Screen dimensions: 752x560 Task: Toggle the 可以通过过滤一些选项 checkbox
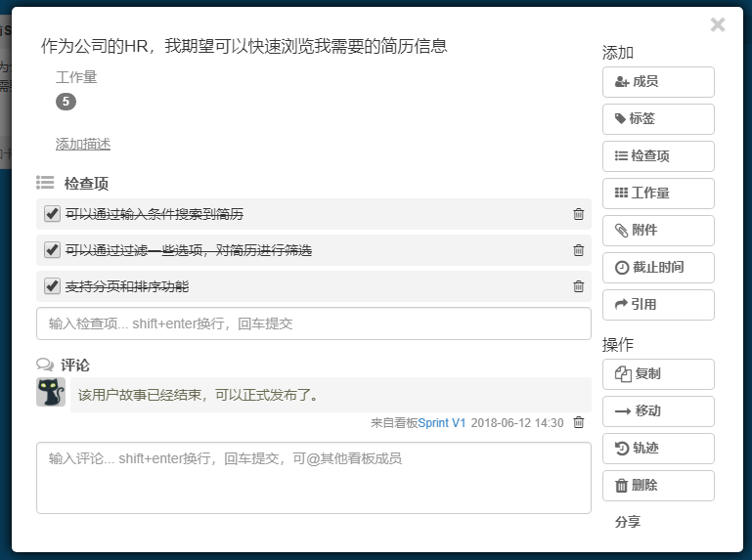click(x=53, y=250)
